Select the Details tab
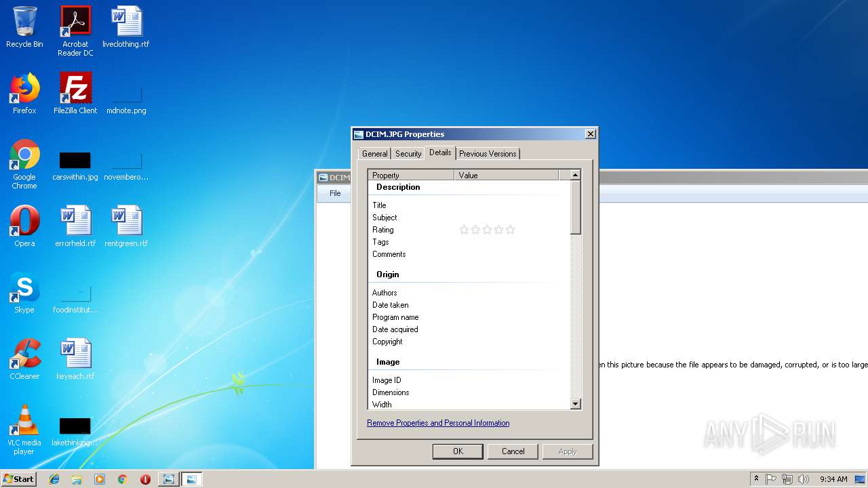868x488 pixels. [x=440, y=152]
